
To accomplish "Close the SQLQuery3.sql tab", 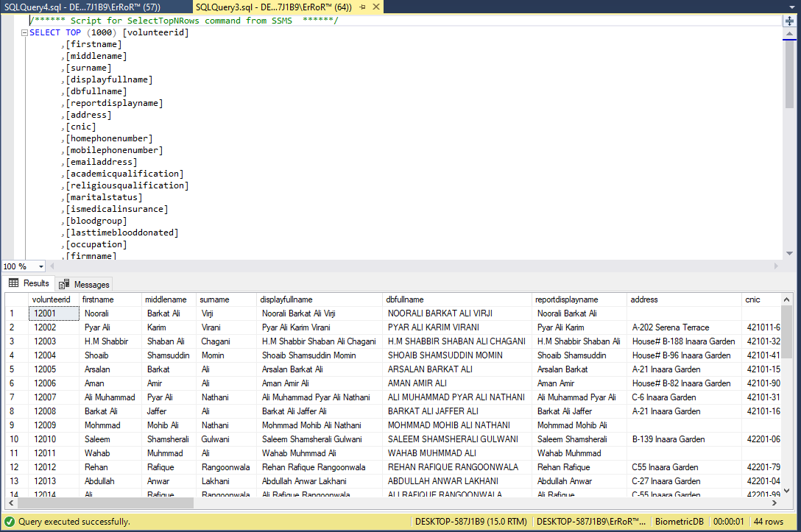I will point(375,7).
